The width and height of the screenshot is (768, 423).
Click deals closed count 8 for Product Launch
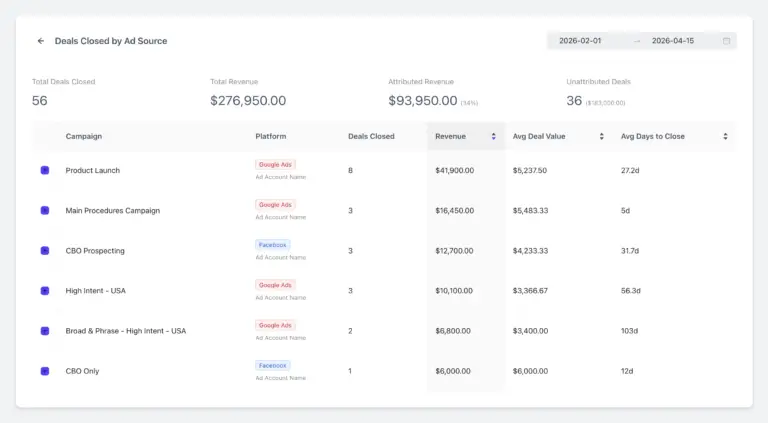point(350,170)
